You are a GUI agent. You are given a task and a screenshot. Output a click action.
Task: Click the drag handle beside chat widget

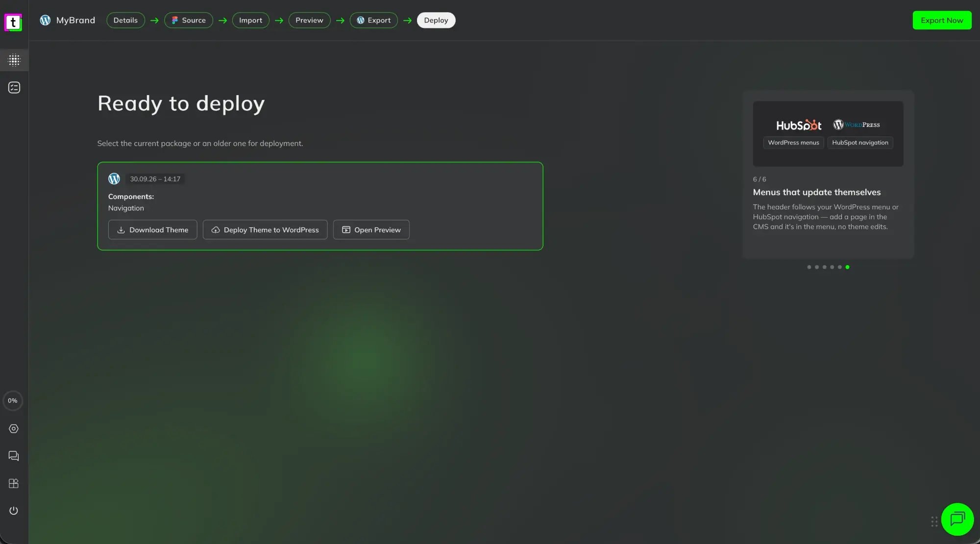click(934, 521)
